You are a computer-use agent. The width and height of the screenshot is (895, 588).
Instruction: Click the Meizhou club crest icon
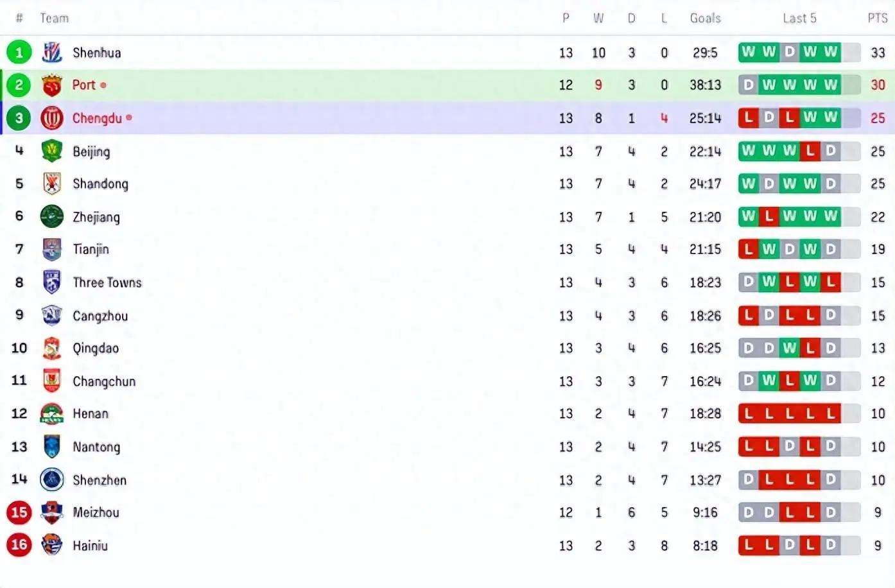(x=52, y=512)
